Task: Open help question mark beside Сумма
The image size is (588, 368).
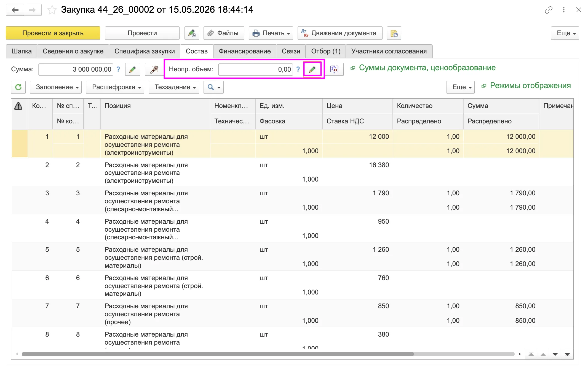Action: [118, 69]
